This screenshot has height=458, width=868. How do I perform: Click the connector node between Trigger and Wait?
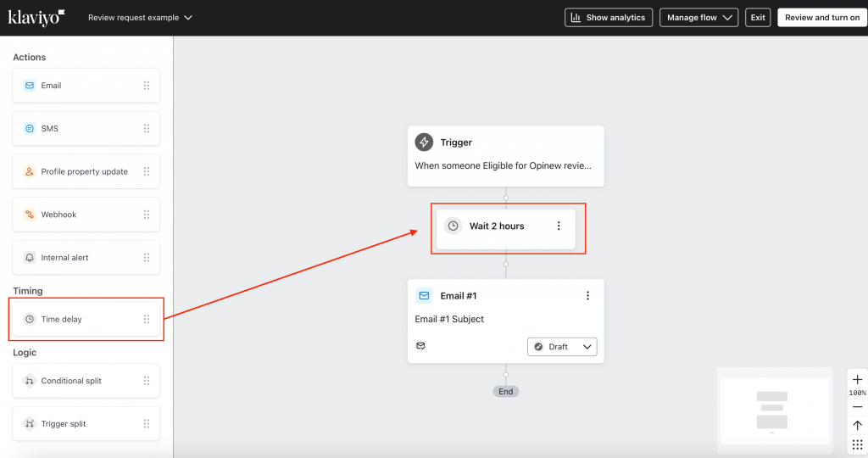pyautogui.click(x=506, y=198)
